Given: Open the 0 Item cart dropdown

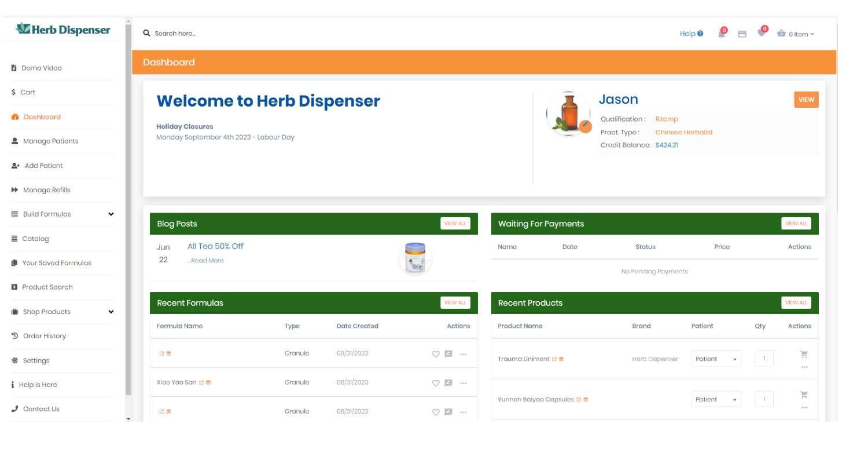Looking at the screenshot, I should coord(801,34).
